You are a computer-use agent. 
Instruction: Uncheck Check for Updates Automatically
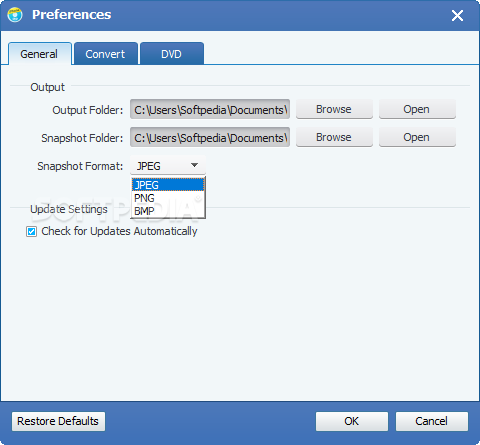[x=32, y=231]
